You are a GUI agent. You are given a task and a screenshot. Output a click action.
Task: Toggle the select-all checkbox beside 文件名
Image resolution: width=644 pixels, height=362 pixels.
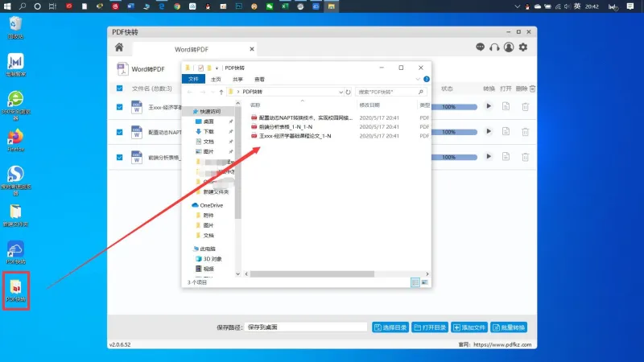click(119, 88)
